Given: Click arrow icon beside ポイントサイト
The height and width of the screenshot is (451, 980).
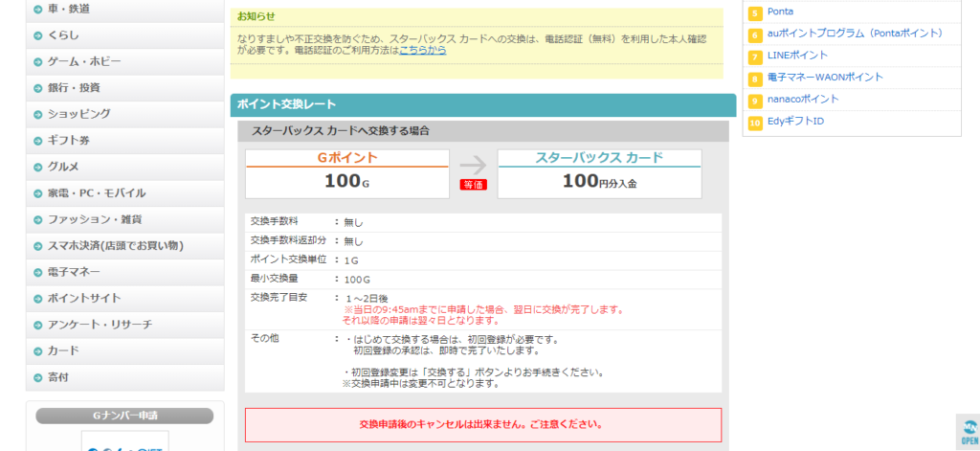Looking at the screenshot, I should point(38,299).
